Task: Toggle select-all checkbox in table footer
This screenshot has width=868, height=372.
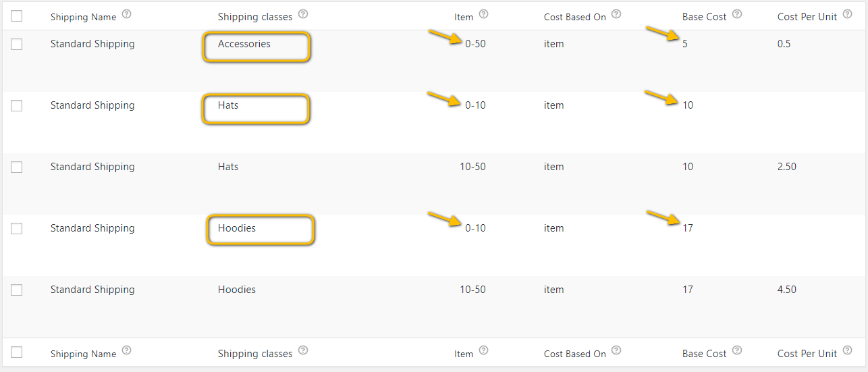Action: click(x=17, y=352)
